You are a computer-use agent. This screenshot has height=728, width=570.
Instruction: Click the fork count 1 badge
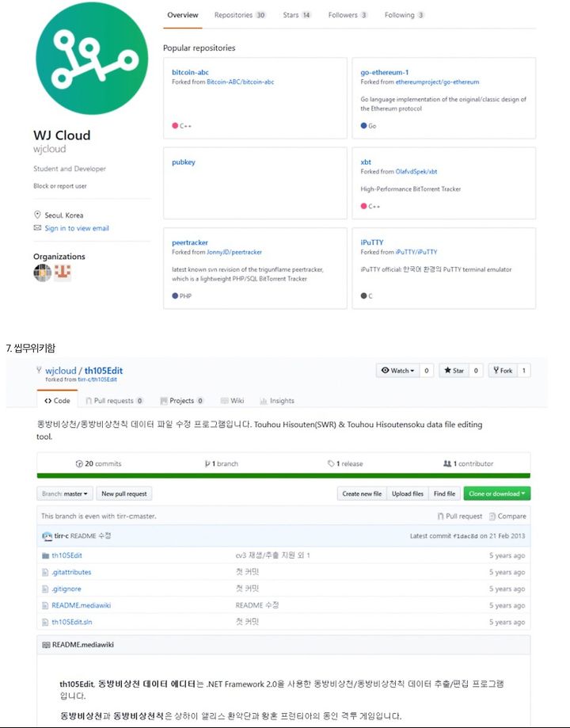pos(523,371)
